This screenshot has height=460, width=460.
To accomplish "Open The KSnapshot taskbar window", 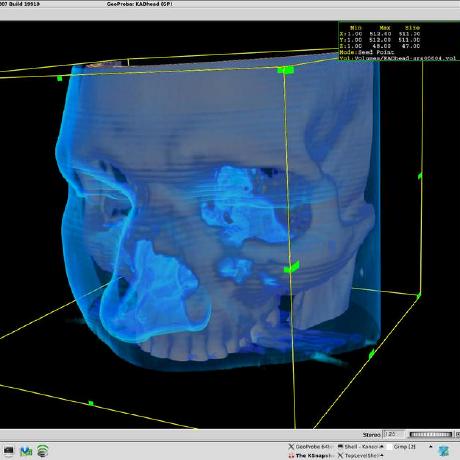I will [311, 455].
